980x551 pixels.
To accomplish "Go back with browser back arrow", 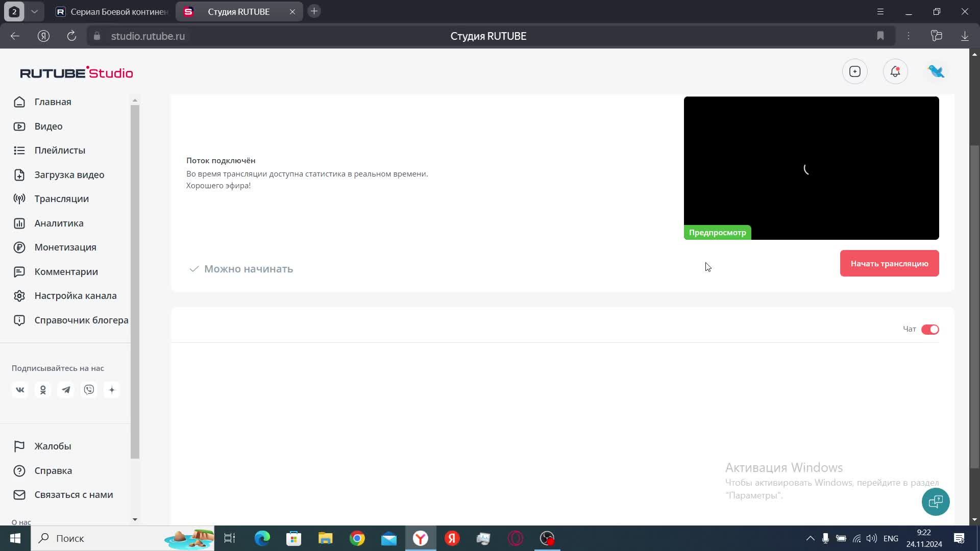I will [x=15, y=36].
